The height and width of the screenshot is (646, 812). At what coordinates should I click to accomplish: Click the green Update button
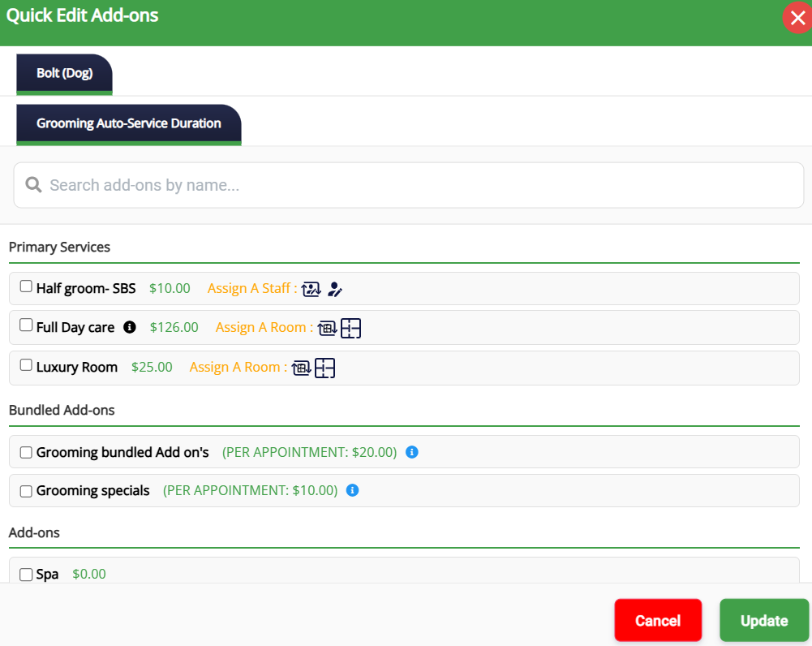pyautogui.click(x=763, y=621)
